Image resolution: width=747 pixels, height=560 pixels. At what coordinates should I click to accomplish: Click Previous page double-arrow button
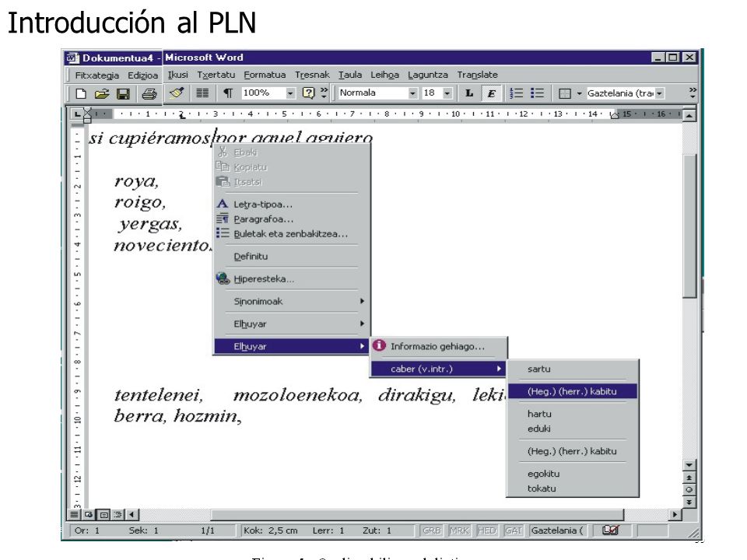tap(689, 477)
